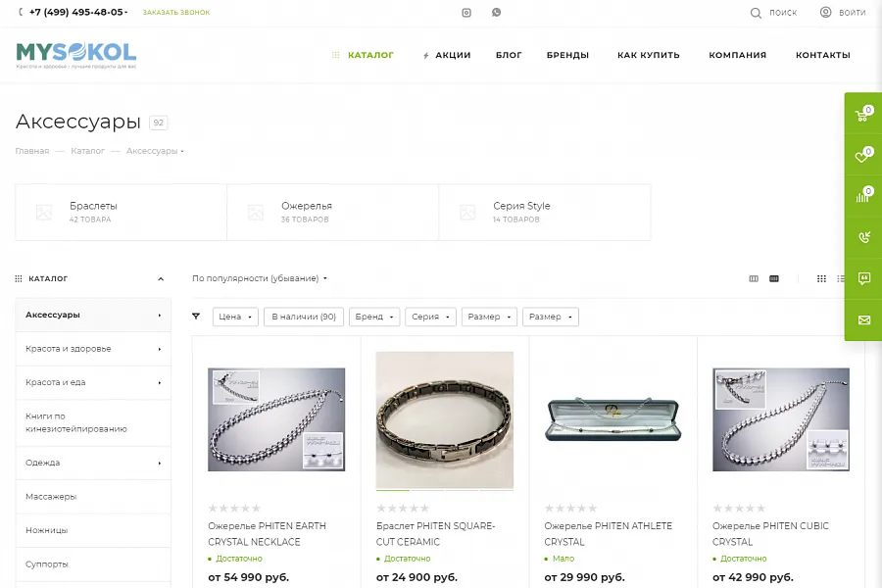Click the filter funnel icon
Viewport: 882px width, 588px height.
coord(196,317)
